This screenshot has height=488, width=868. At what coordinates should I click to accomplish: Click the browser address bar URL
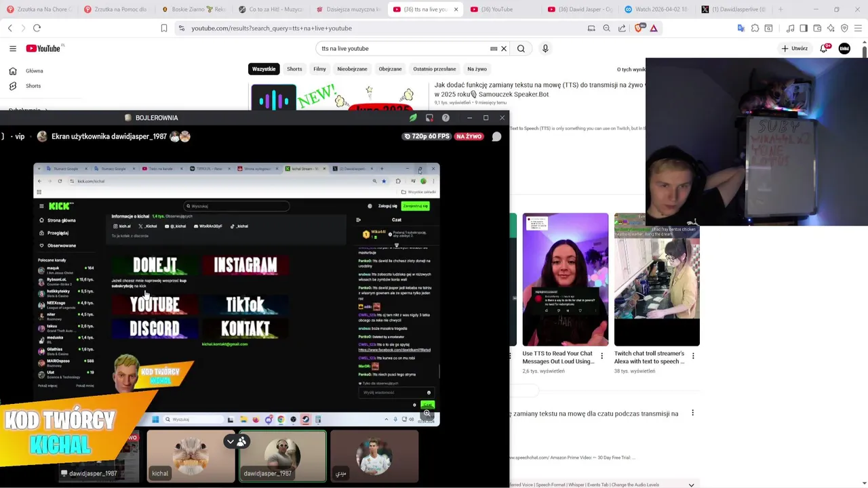271,28
